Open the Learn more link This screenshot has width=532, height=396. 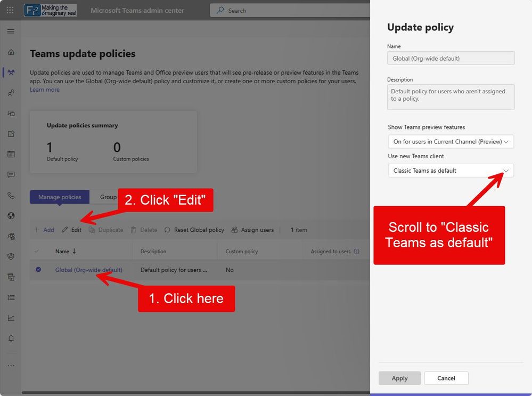tap(44, 90)
